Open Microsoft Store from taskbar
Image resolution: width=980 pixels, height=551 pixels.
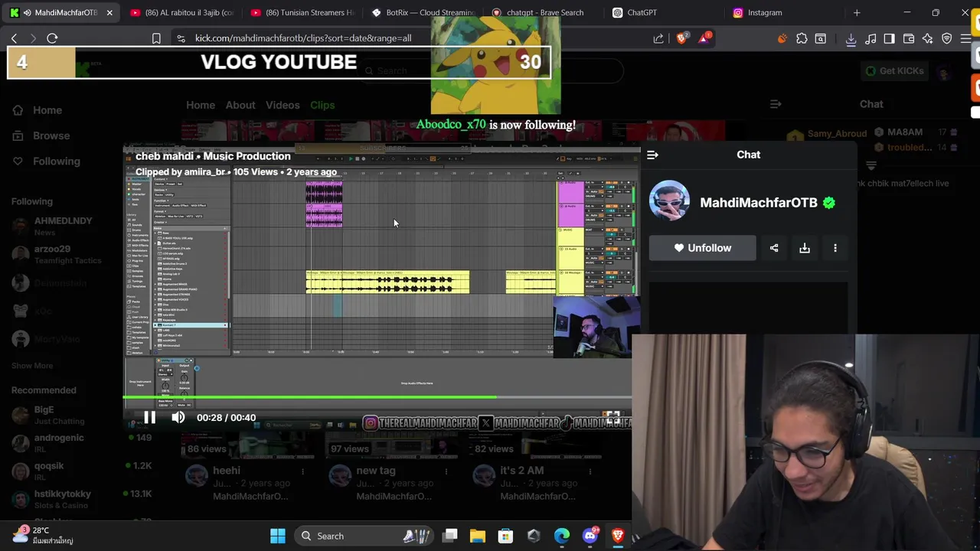point(505,536)
